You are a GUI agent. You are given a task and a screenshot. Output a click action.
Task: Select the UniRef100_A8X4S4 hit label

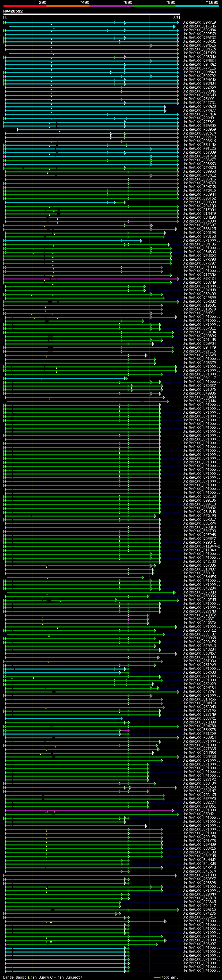199,279
